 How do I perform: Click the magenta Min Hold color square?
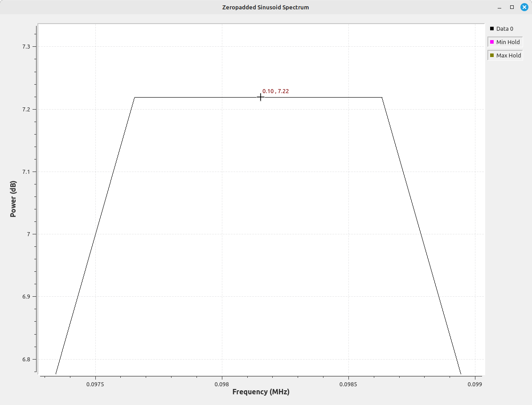(492, 42)
